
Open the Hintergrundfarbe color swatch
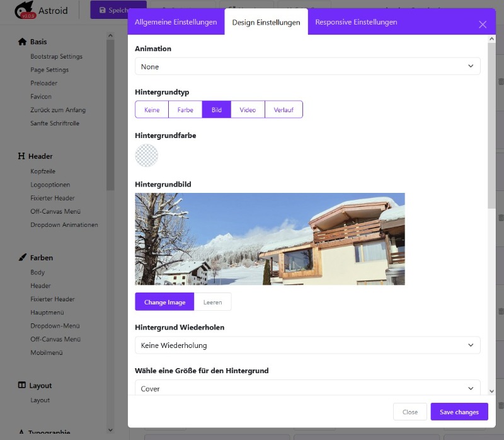click(x=146, y=155)
